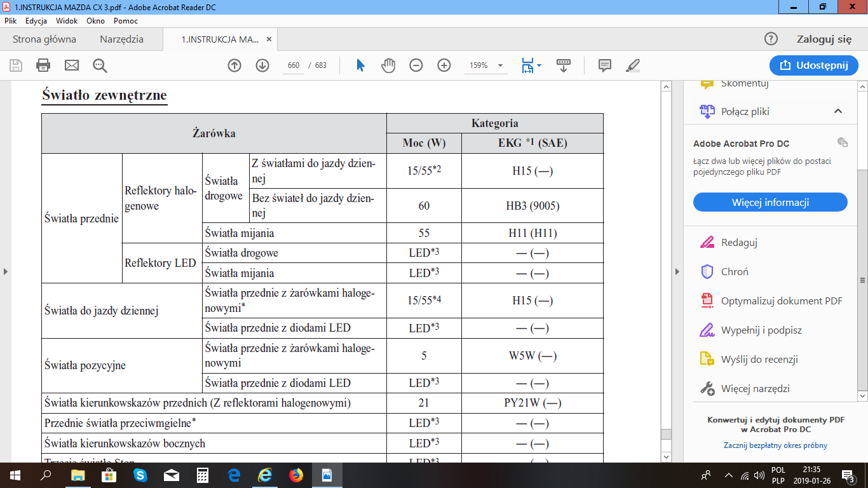Image resolution: width=868 pixels, height=488 pixels.
Task: Go to previous page using the up arrow
Action: point(234,65)
